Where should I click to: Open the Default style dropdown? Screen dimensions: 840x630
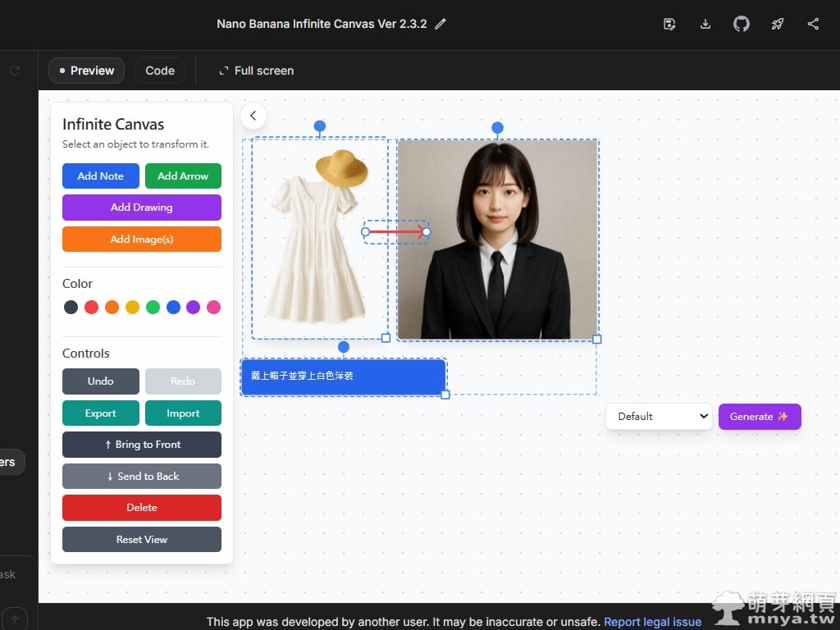(x=659, y=416)
